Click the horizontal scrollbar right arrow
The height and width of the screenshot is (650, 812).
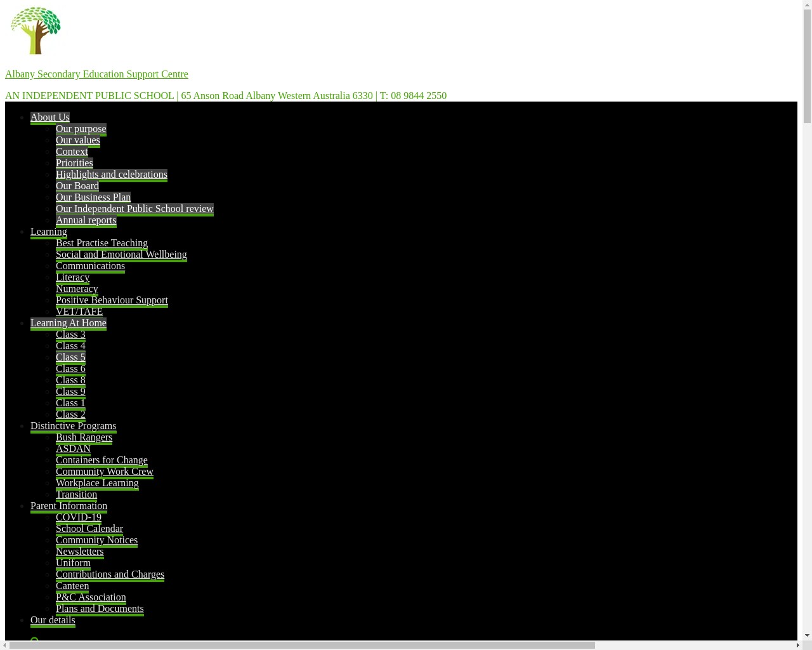pyautogui.click(x=797, y=645)
